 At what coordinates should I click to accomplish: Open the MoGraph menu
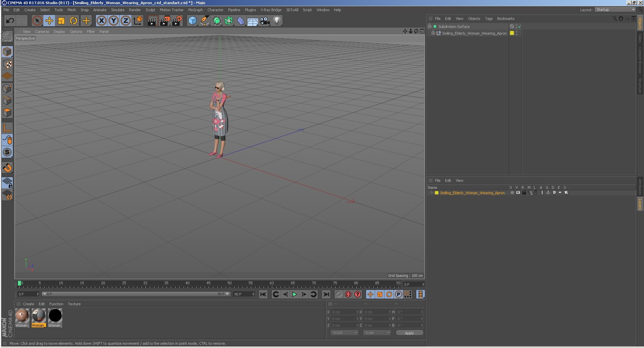[196, 10]
